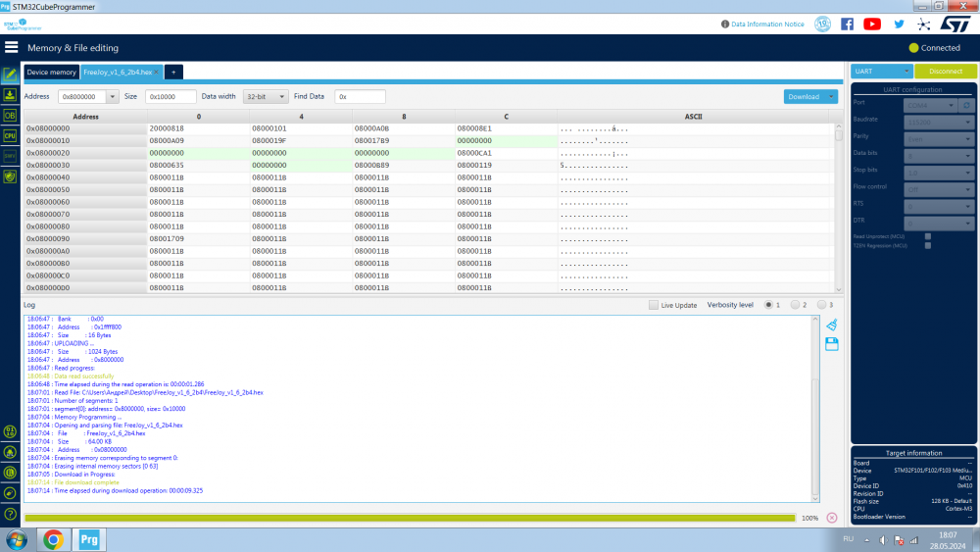Open the UART interface dropdown
Viewport: 980px width, 552px height.
pos(881,72)
